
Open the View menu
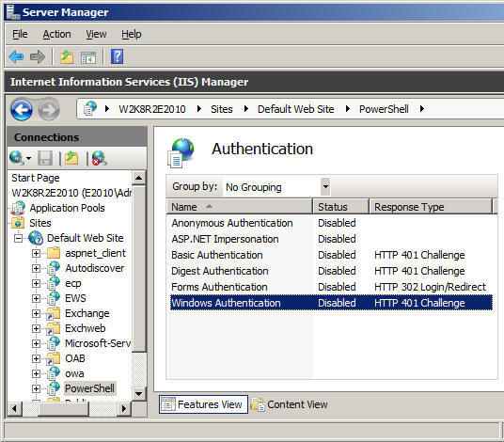click(x=96, y=34)
